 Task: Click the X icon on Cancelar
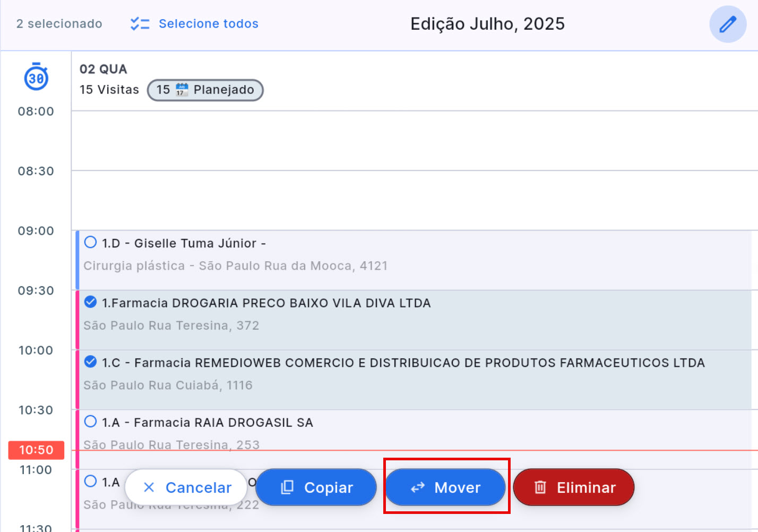tap(149, 487)
